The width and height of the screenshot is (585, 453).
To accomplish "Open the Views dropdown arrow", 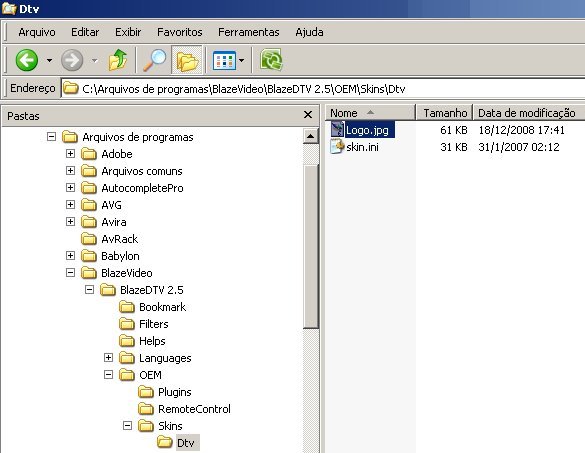I will pos(242,60).
